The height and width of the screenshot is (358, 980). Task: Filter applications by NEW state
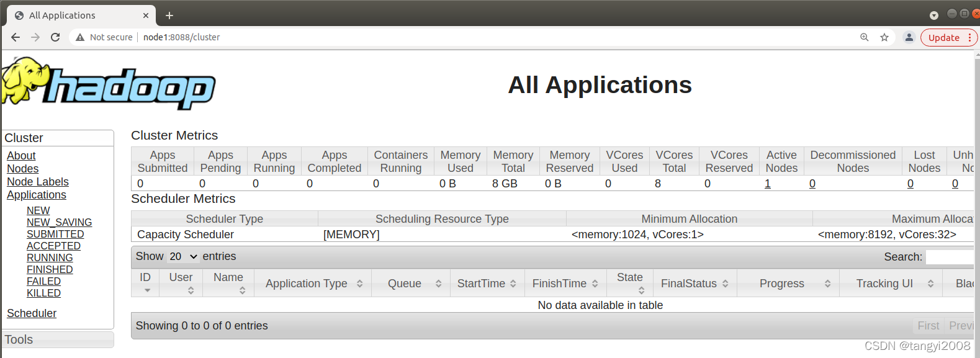click(x=38, y=210)
